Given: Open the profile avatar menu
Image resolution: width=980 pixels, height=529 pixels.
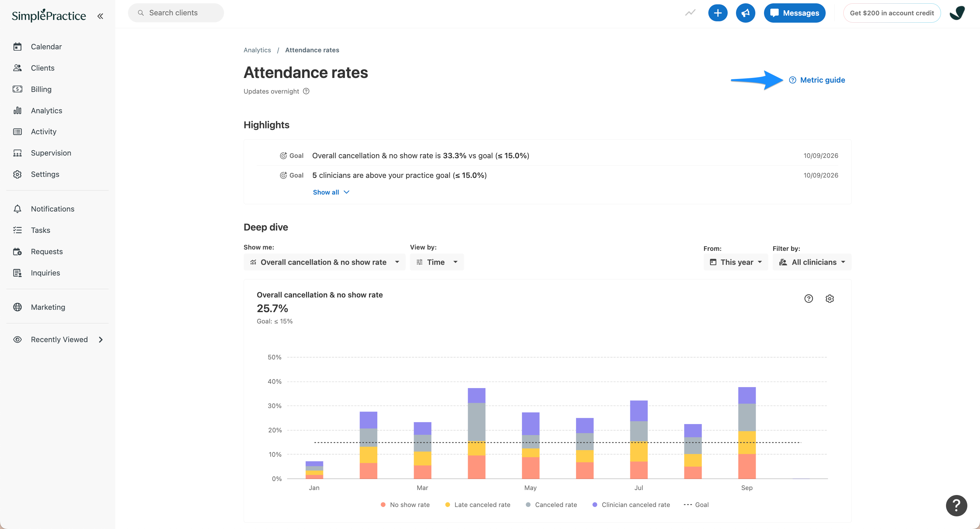Looking at the screenshot, I should point(957,13).
